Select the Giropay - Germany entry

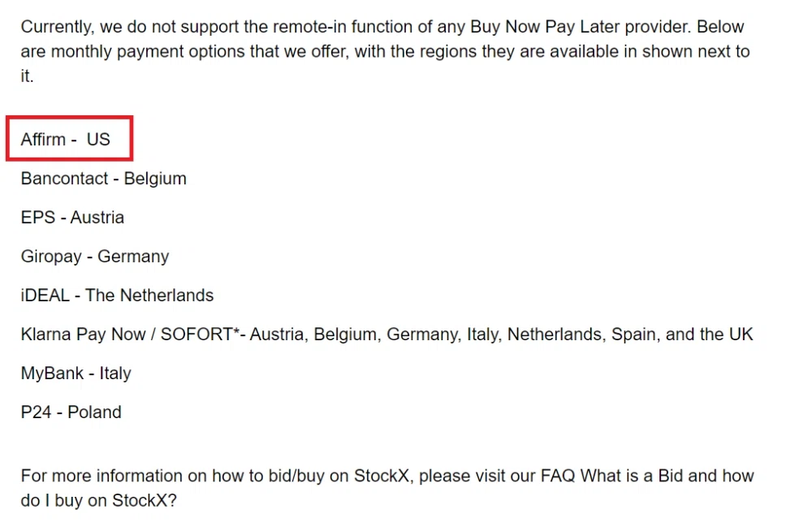tap(94, 257)
